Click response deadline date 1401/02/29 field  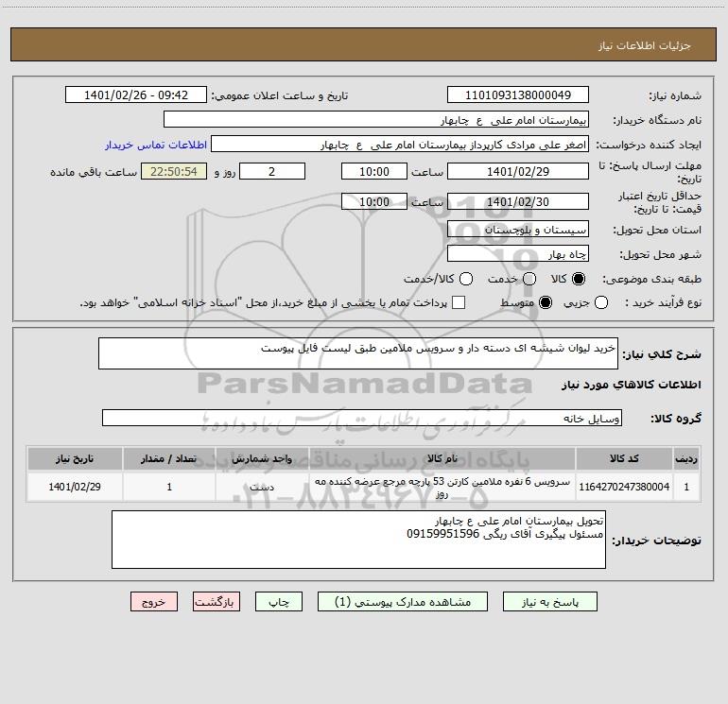click(x=518, y=171)
